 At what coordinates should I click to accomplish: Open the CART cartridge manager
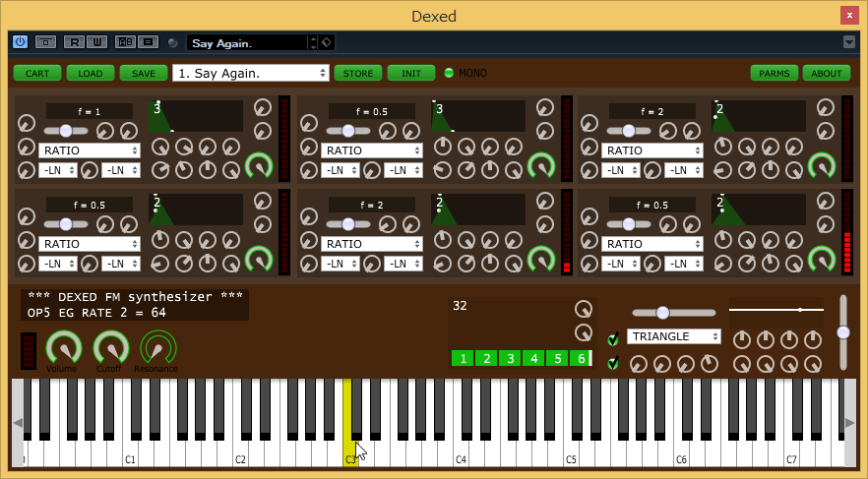tap(37, 73)
